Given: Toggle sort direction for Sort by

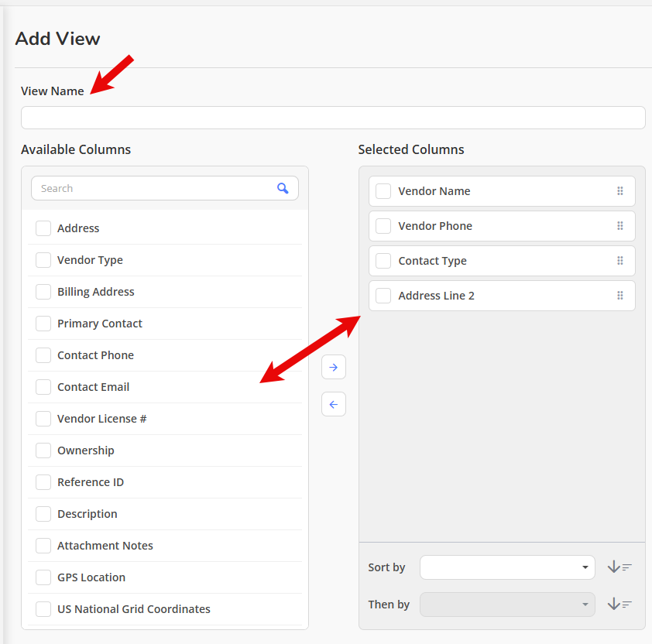Looking at the screenshot, I should (x=619, y=567).
